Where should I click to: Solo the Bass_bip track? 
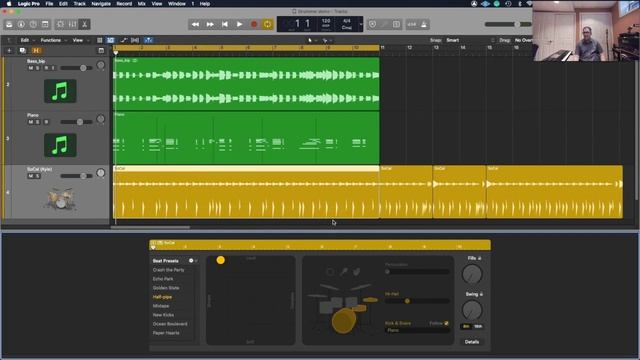(x=37, y=68)
